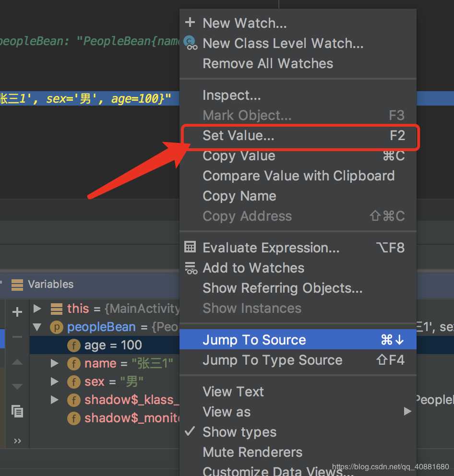Choose New Class Level Watch...
Screen dimensions: 454x476
pyautogui.click(x=298, y=43)
